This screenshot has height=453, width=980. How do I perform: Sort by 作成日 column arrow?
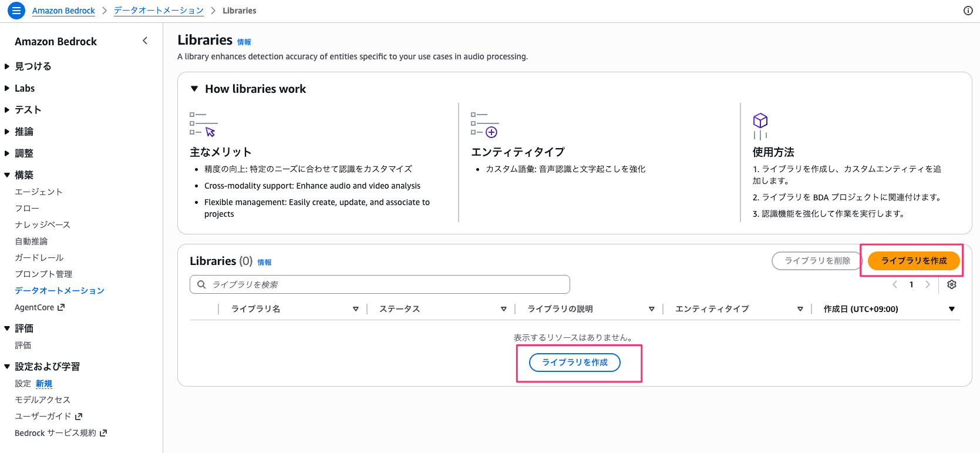(x=951, y=309)
